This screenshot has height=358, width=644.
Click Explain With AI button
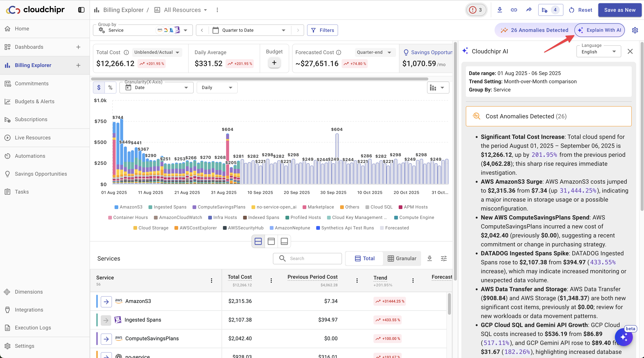point(599,30)
